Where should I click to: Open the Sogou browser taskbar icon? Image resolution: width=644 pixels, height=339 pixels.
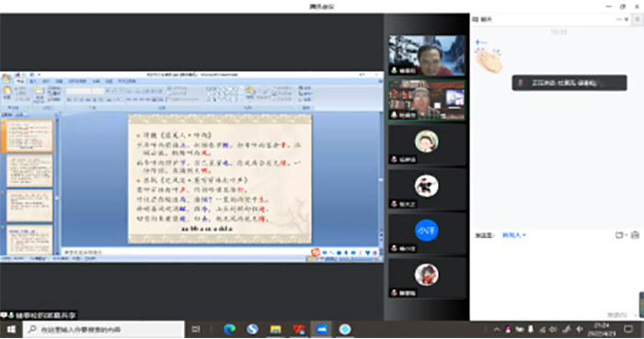click(x=252, y=329)
